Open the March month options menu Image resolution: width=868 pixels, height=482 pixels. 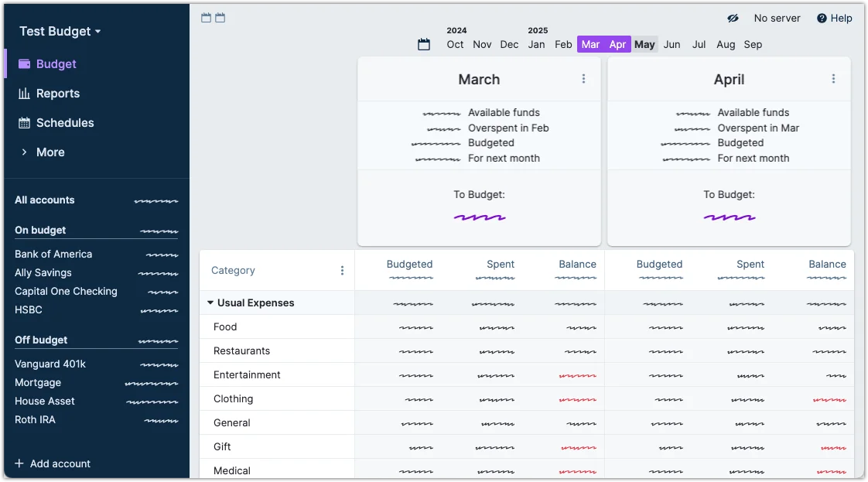click(x=583, y=79)
